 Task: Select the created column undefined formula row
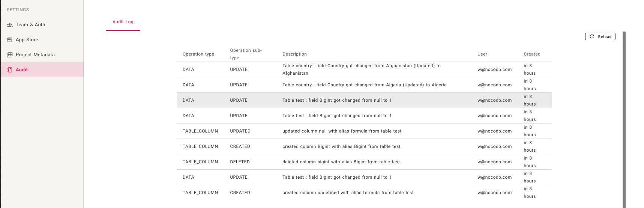pos(364,193)
